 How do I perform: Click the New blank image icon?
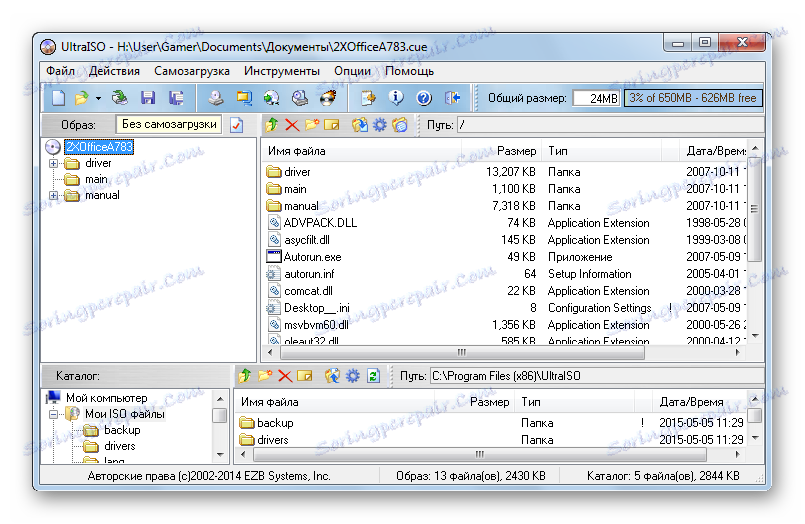pos(58,98)
